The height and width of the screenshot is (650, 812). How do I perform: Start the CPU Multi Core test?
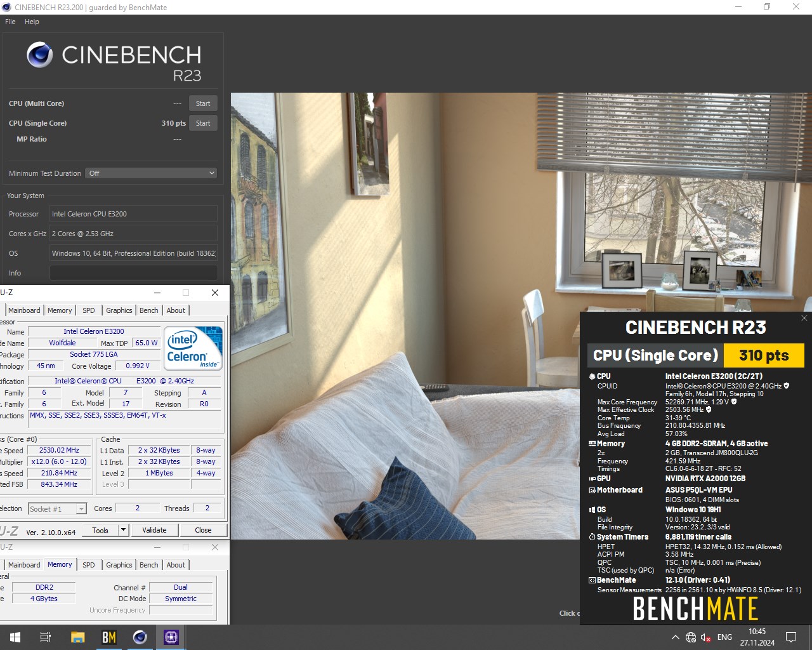point(203,103)
